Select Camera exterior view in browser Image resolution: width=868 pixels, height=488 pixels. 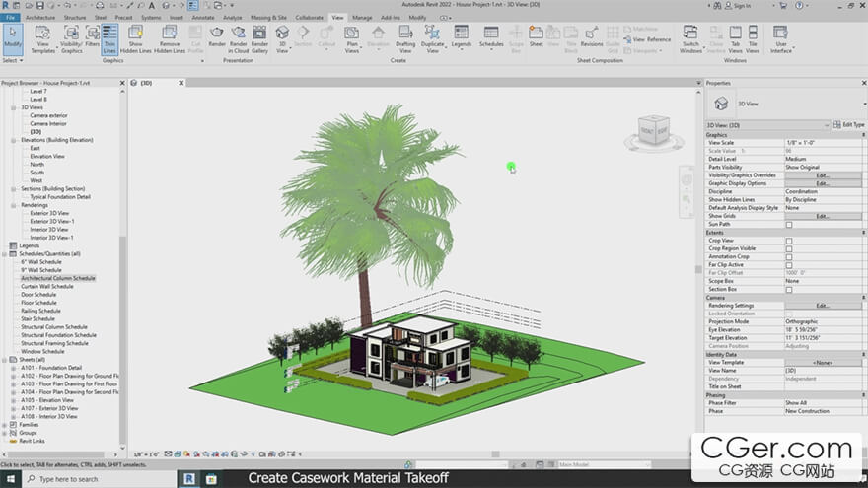[x=48, y=115]
